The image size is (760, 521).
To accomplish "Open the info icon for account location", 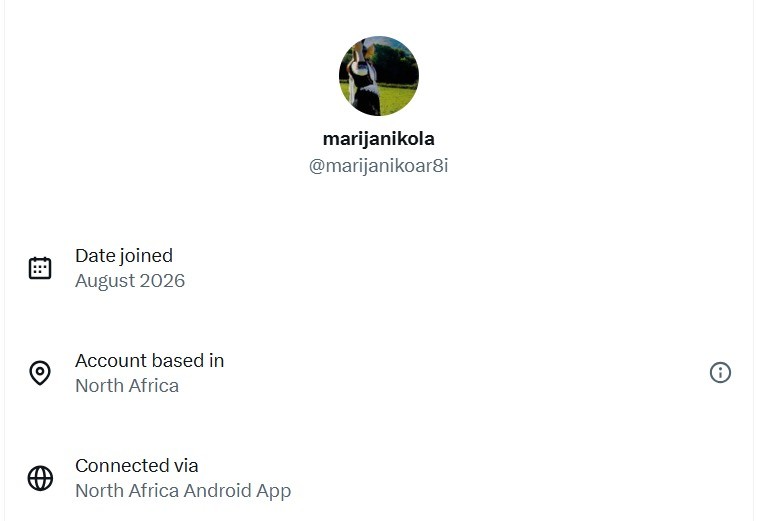I will pyautogui.click(x=720, y=373).
